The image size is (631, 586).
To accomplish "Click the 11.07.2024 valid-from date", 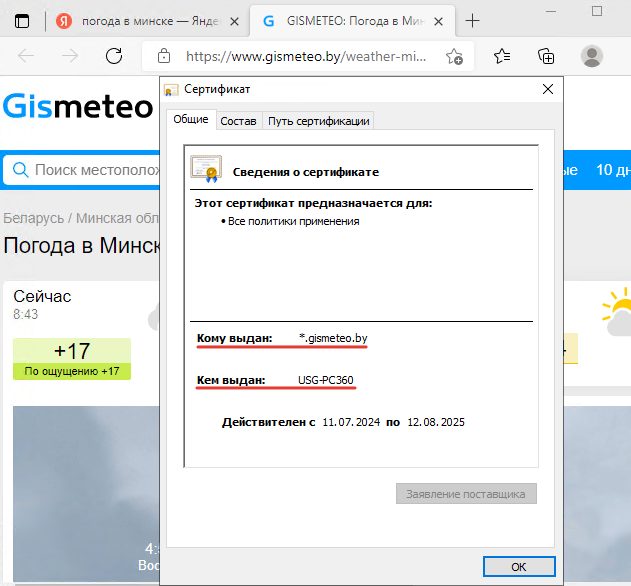I will click(351, 422).
